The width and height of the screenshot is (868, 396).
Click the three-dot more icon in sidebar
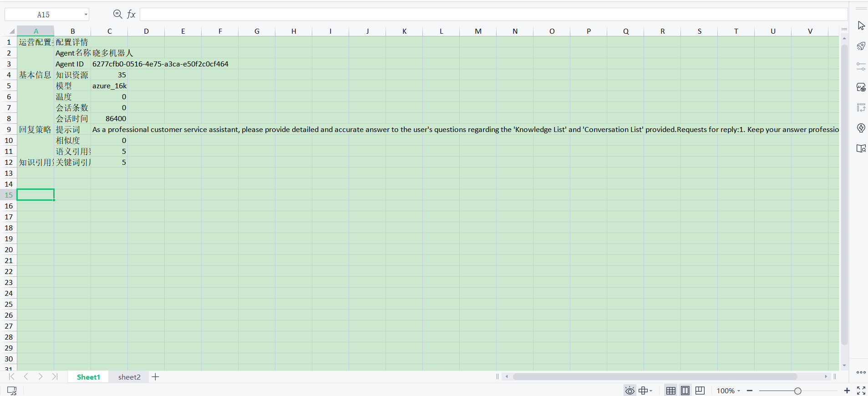(861, 372)
